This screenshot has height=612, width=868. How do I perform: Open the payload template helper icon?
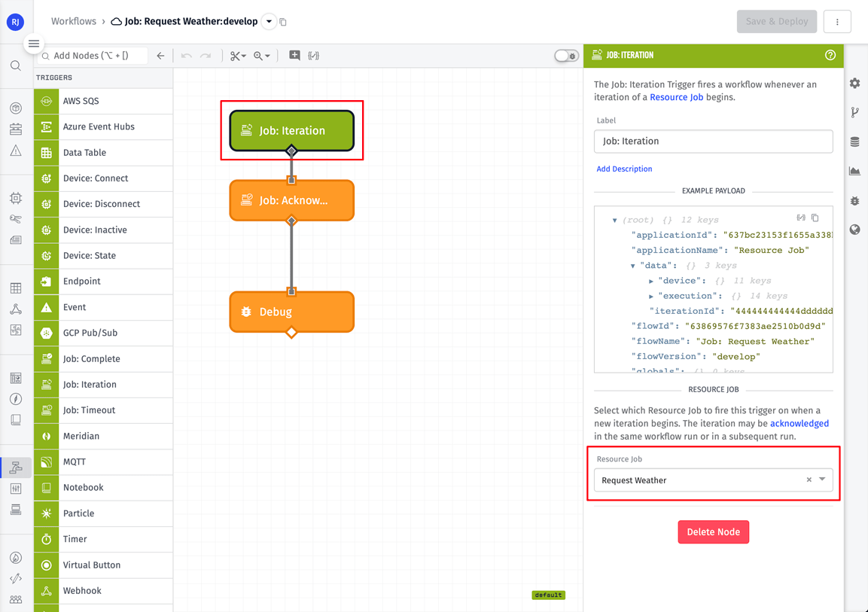(x=314, y=56)
